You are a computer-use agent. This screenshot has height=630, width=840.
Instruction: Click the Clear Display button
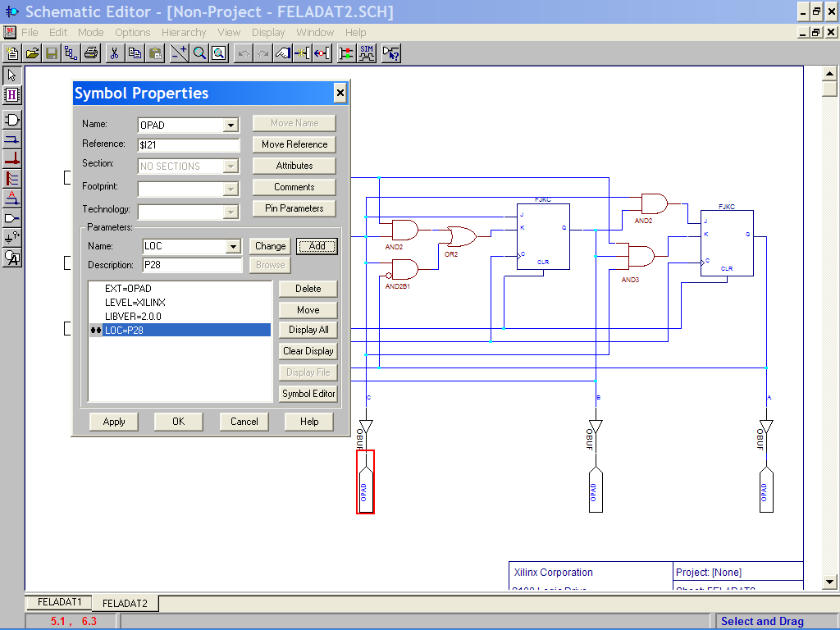(308, 351)
